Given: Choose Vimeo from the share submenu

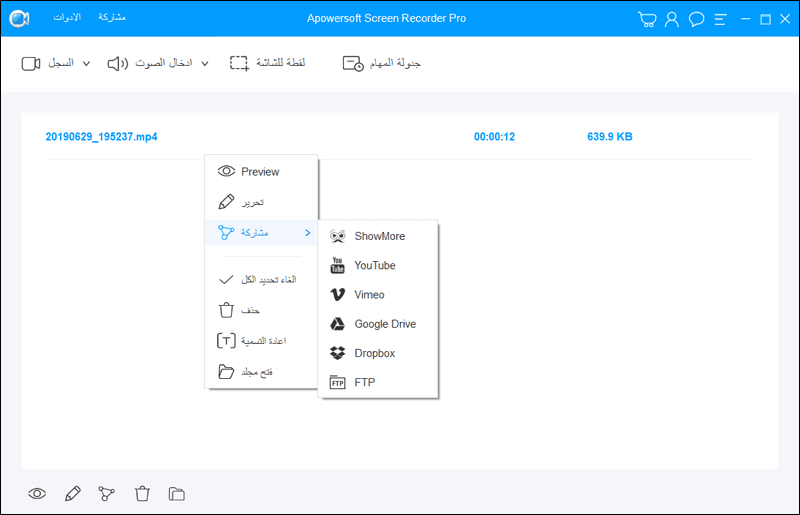Looking at the screenshot, I should (378, 295).
